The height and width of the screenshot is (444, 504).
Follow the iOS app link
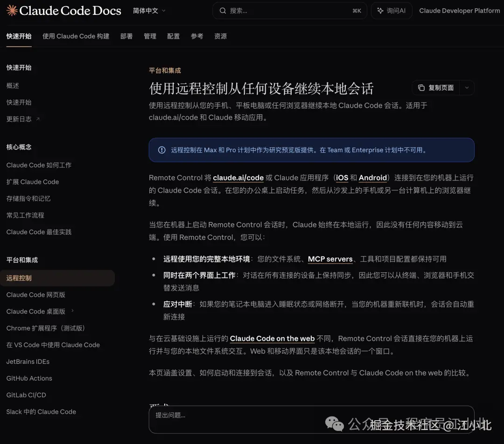click(x=342, y=178)
